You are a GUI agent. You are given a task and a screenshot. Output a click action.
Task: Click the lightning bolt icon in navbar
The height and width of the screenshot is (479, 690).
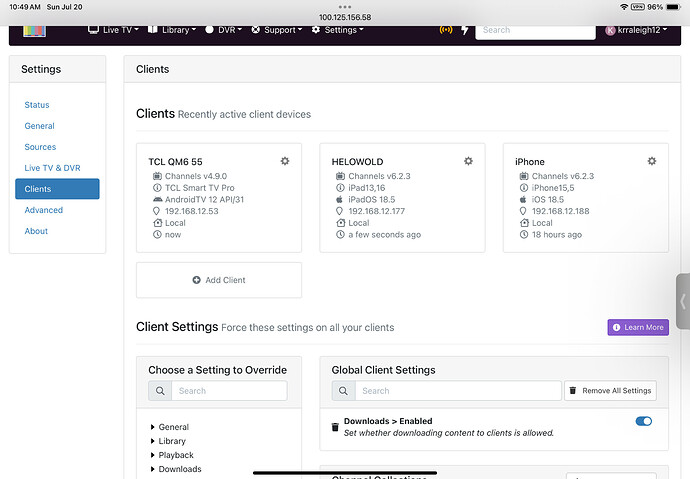[465, 30]
